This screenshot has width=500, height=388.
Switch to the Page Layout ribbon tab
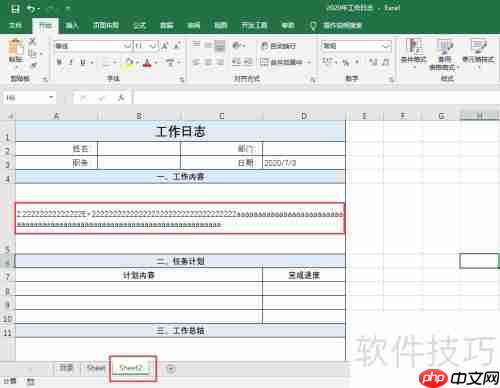pos(106,25)
